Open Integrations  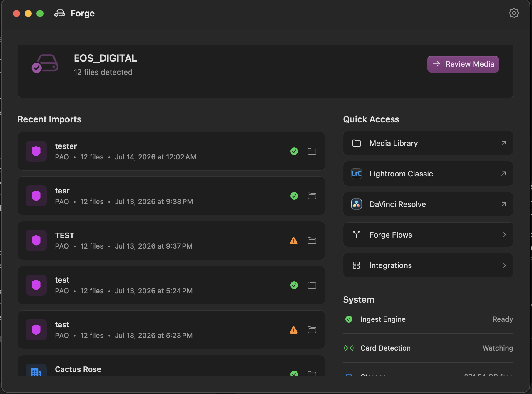pos(428,265)
